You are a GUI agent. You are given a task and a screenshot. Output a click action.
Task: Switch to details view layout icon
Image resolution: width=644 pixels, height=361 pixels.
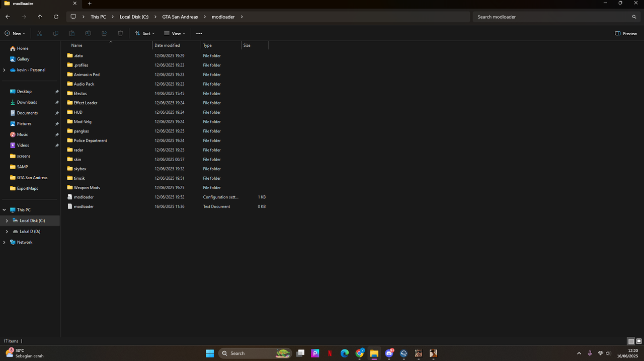(x=631, y=341)
